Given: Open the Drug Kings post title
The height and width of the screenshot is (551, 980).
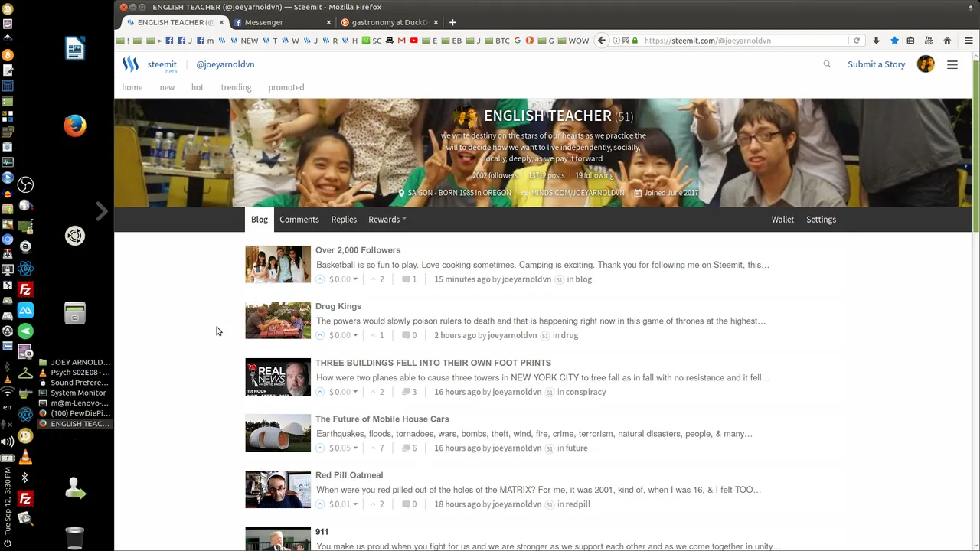Looking at the screenshot, I should pyautogui.click(x=338, y=306).
